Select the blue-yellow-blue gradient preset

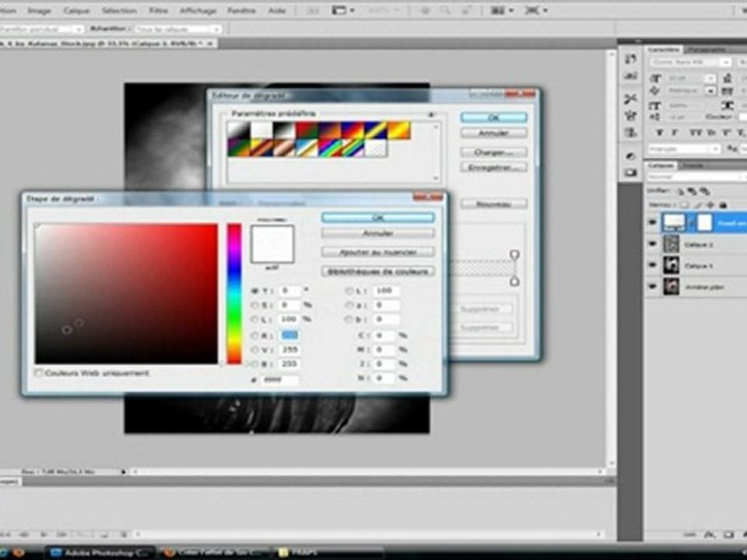tap(375, 130)
